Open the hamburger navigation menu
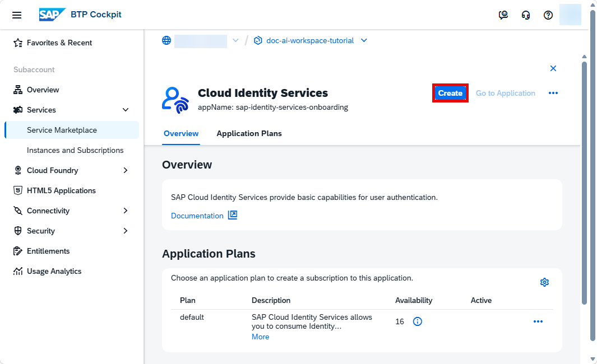Viewport: 597px width, 364px height. pyautogui.click(x=17, y=15)
